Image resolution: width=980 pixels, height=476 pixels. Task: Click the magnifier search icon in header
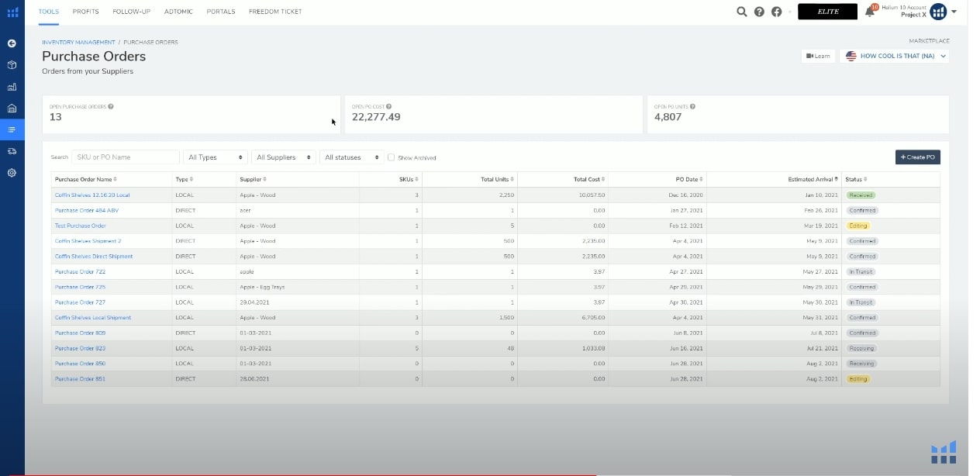point(742,12)
